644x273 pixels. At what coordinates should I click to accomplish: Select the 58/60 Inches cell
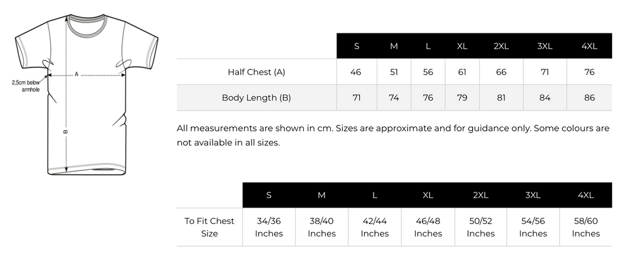(586, 227)
